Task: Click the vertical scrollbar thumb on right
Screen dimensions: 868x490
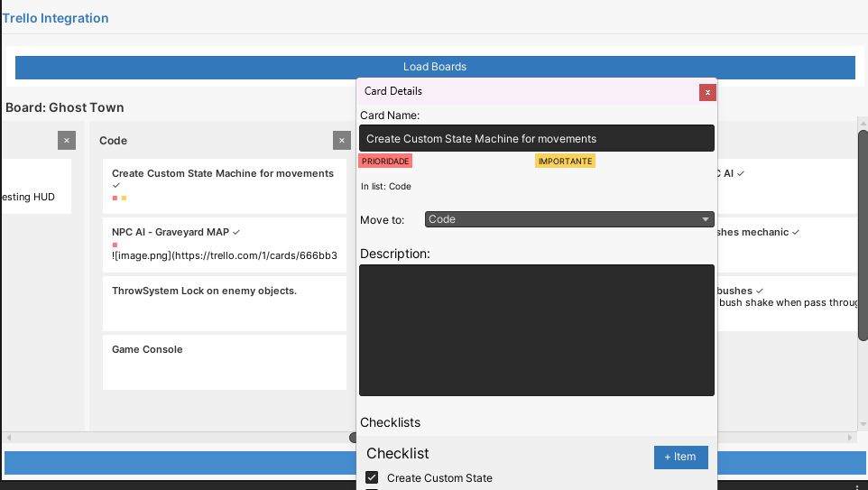Action: coord(863,236)
